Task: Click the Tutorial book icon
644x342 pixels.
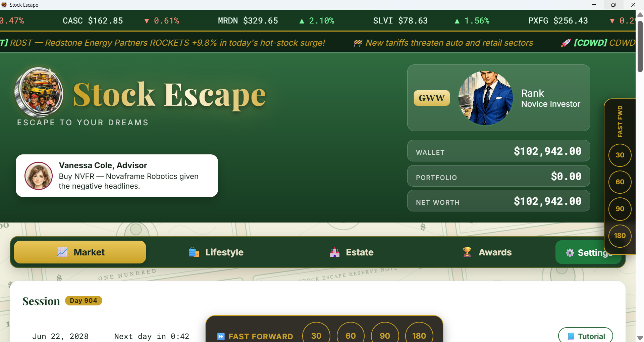Action: pos(571,336)
